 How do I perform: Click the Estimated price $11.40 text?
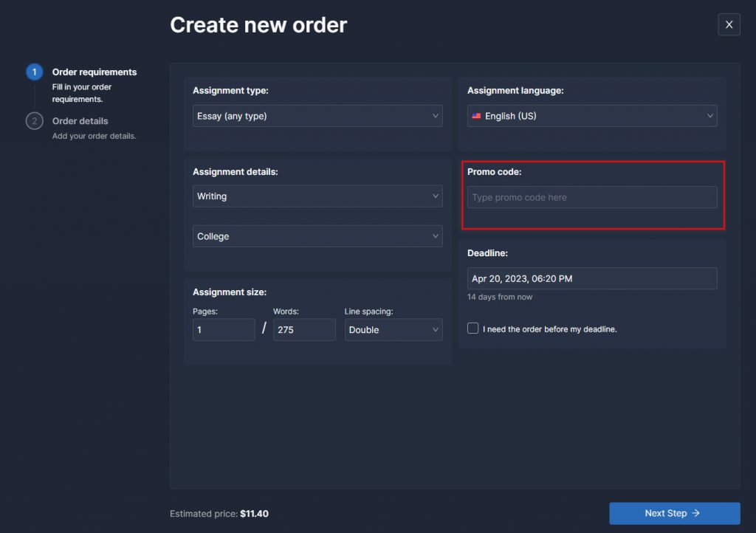(219, 514)
